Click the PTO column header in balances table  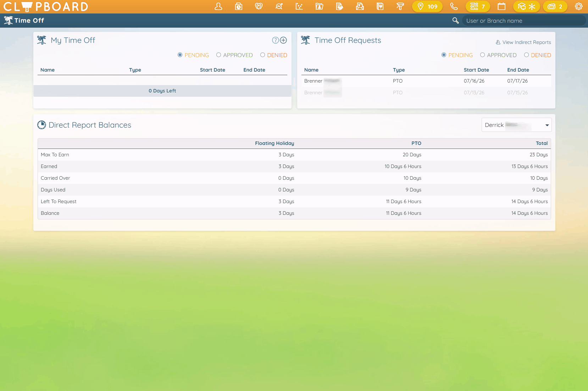(416, 143)
